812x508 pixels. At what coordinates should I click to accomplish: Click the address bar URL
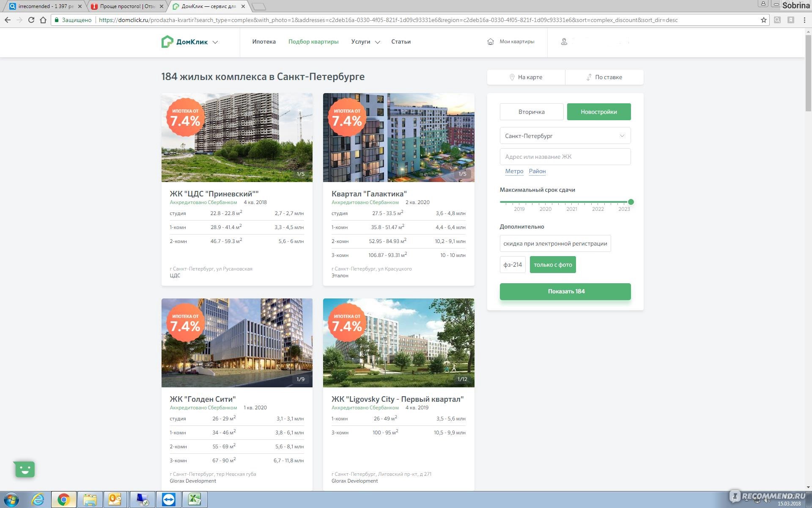tap(388, 20)
